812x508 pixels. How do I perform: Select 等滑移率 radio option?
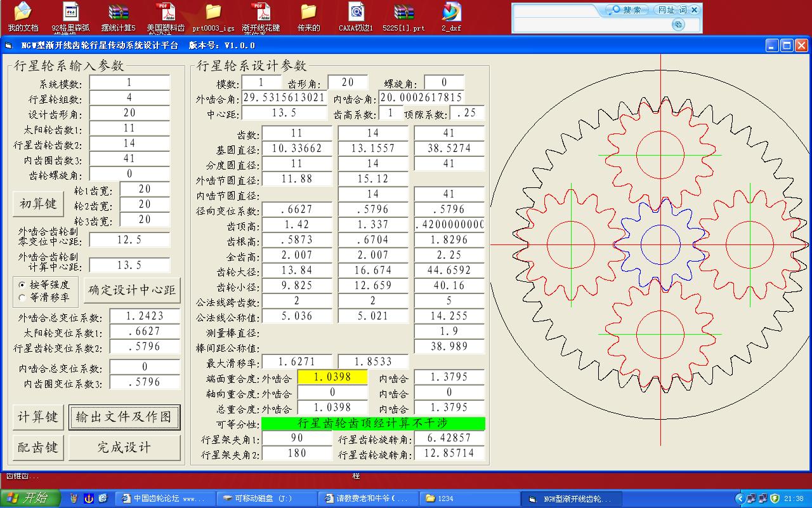click(44, 297)
